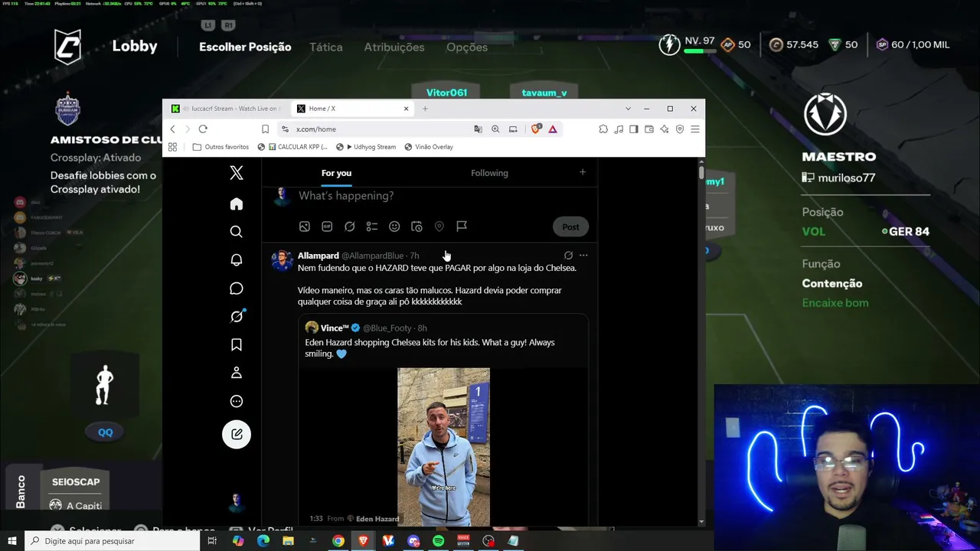The width and height of the screenshot is (980, 551).
Task: Click the flag icon in composer
Action: point(462,227)
